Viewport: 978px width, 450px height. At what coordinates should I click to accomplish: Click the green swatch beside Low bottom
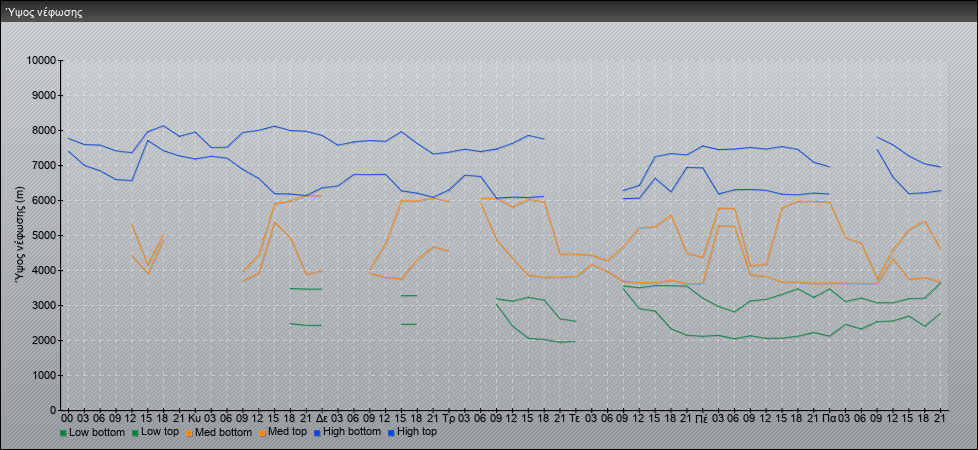(63, 432)
